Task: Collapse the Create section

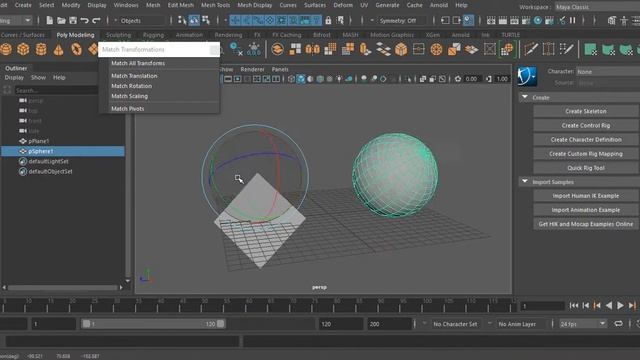Action: (525, 97)
